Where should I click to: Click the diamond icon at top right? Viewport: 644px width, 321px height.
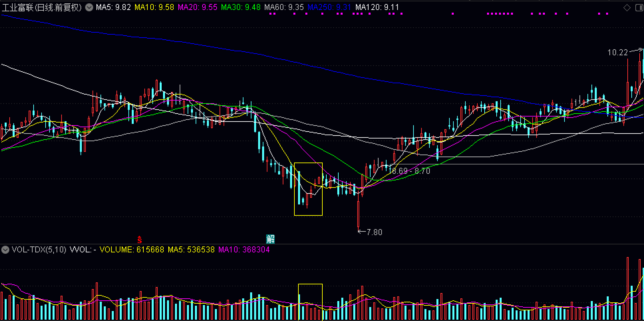[627, 8]
